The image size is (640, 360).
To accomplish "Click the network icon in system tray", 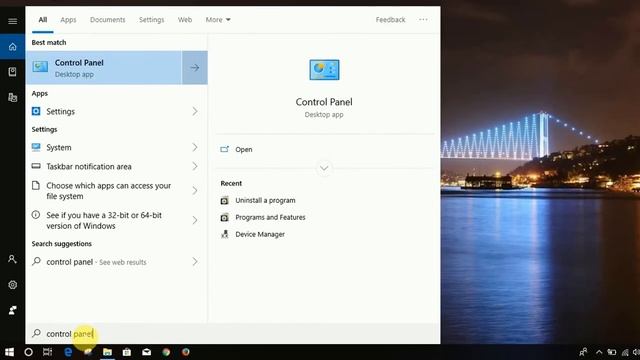I will click(625, 352).
